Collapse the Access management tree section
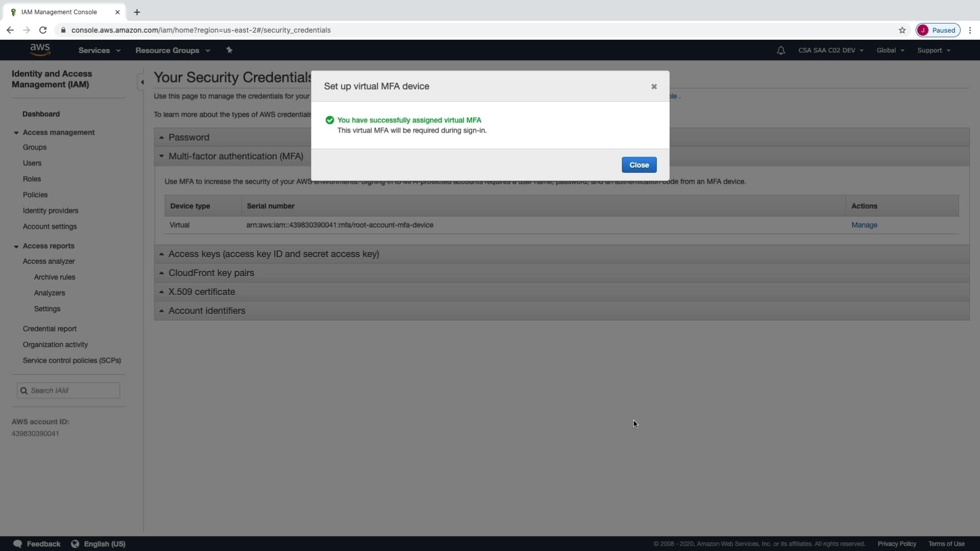 (16, 133)
